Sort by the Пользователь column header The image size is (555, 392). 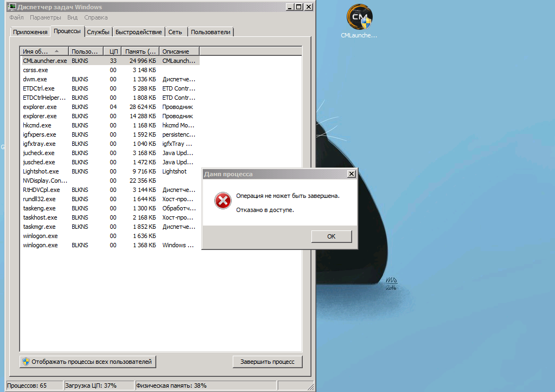click(x=86, y=52)
